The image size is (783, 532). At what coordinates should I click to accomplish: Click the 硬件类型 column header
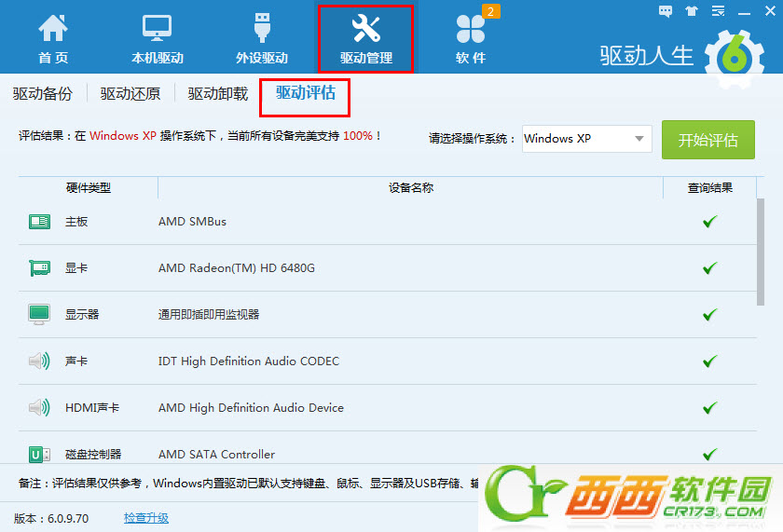[x=89, y=188]
